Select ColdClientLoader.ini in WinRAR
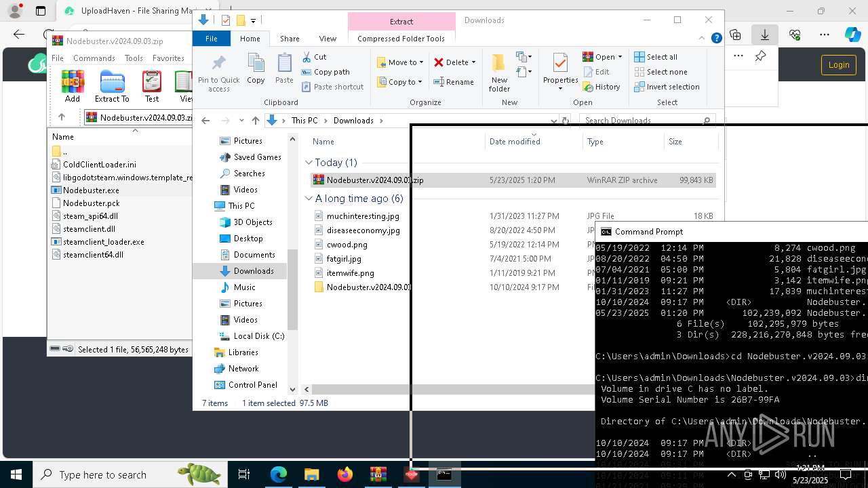The width and height of the screenshot is (868, 488). coord(100,165)
